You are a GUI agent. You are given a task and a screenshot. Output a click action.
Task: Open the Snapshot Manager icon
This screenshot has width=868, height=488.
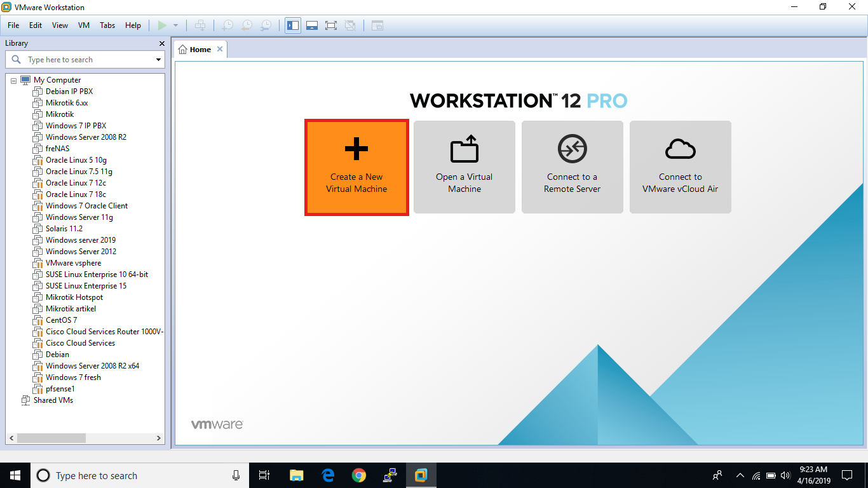click(265, 25)
